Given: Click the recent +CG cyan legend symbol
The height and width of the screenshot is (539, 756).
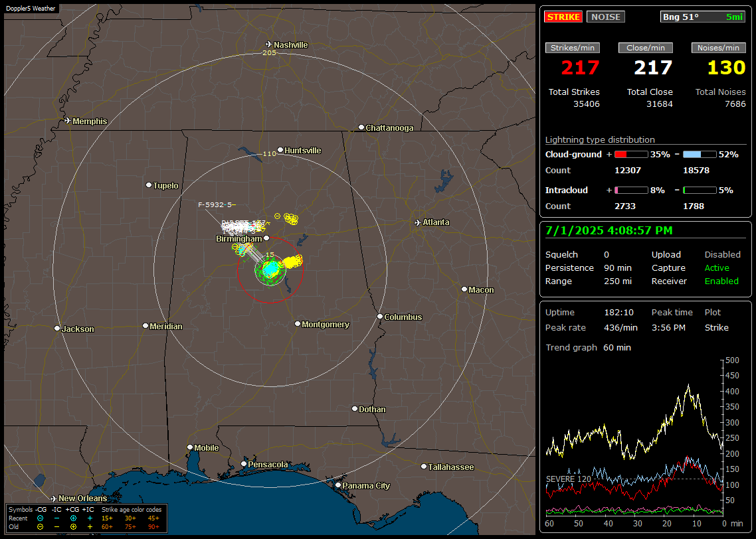Looking at the screenshot, I should (73, 518).
